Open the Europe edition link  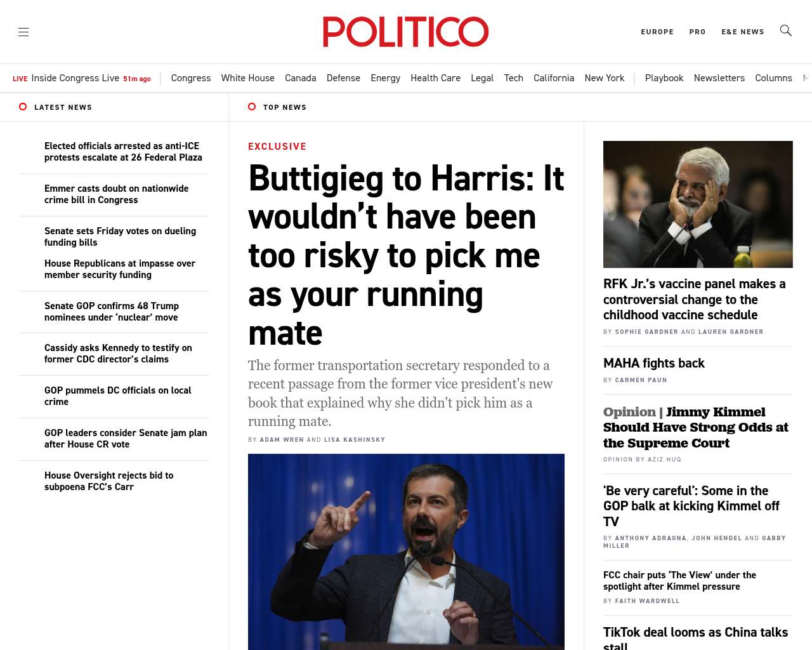[657, 32]
